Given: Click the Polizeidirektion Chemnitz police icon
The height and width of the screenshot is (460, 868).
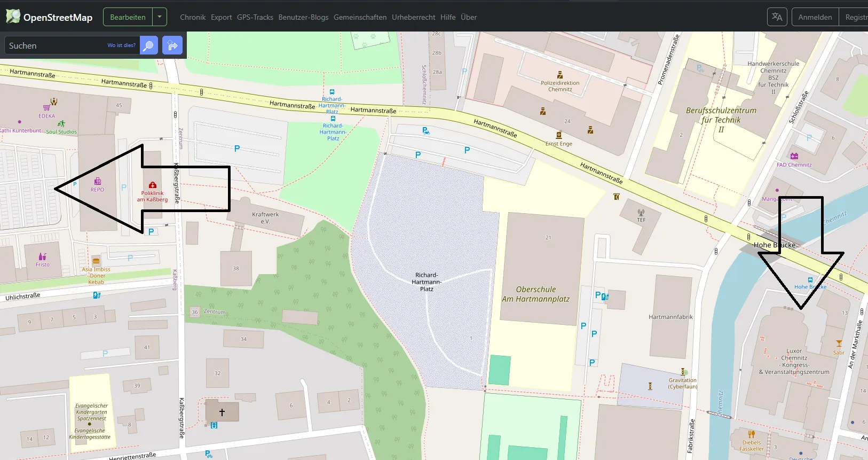Looking at the screenshot, I should pyautogui.click(x=559, y=75).
